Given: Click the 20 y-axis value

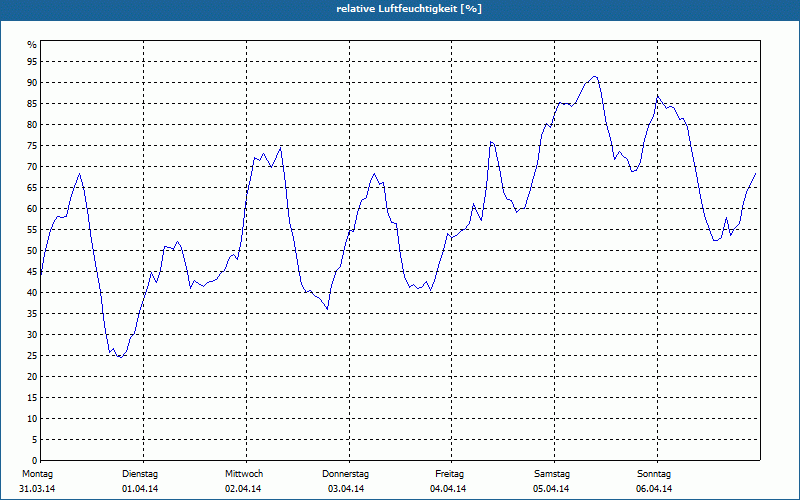Looking at the screenshot, I should [32, 377].
